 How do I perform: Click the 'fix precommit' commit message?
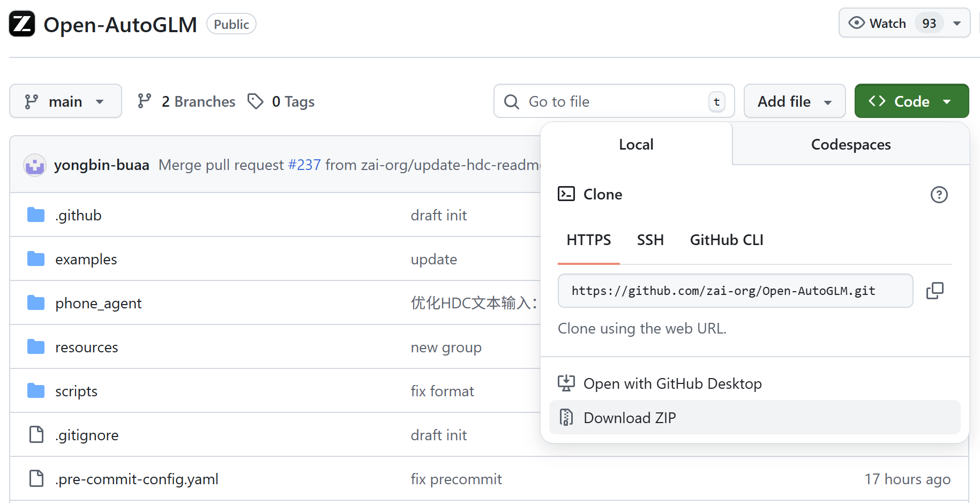click(x=456, y=479)
